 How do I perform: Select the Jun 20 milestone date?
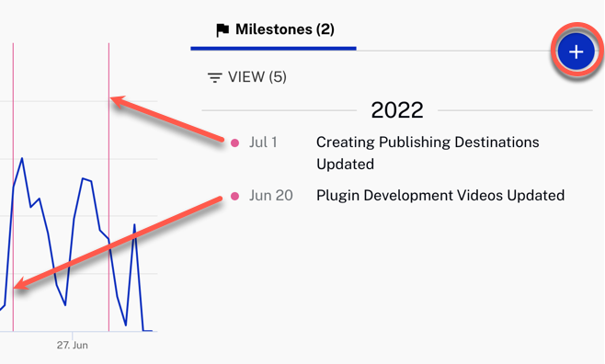[x=271, y=196]
